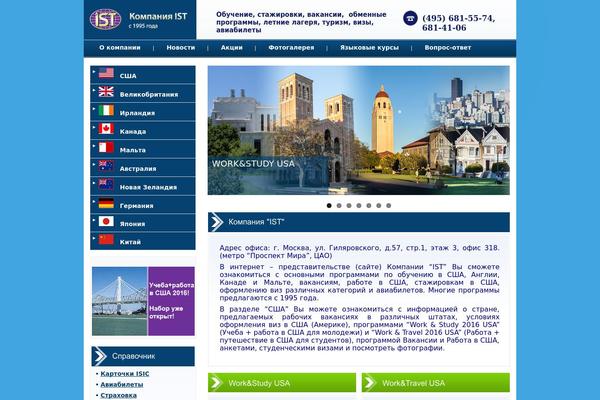Click the China flag icon
This screenshot has height=400, width=600.
[x=106, y=239]
